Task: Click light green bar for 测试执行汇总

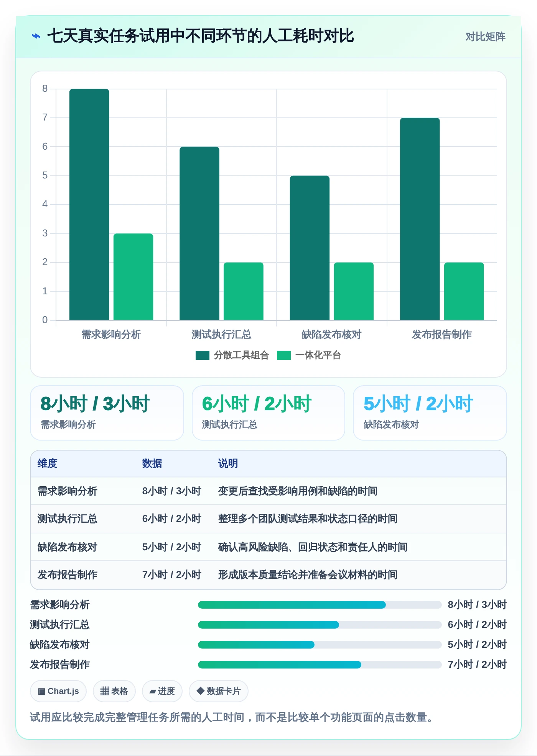Action: tap(244, 291)
